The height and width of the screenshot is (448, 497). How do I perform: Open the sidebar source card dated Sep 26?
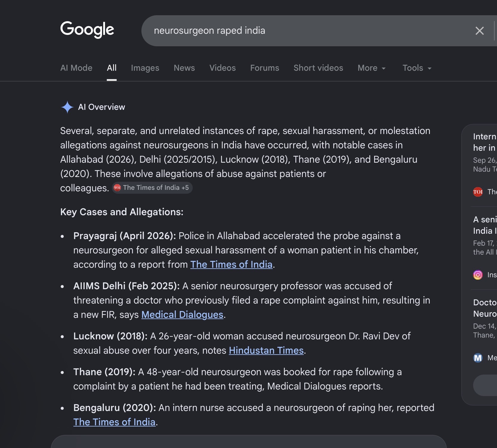484,164
